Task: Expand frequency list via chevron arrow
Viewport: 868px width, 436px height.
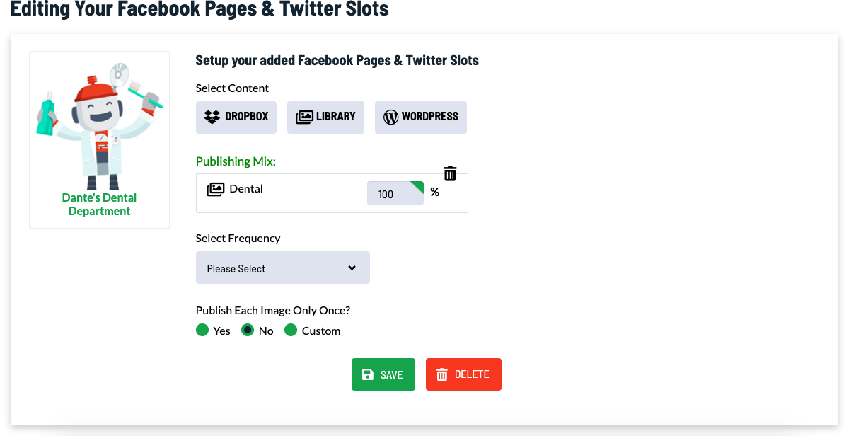Action: [352, 268]
